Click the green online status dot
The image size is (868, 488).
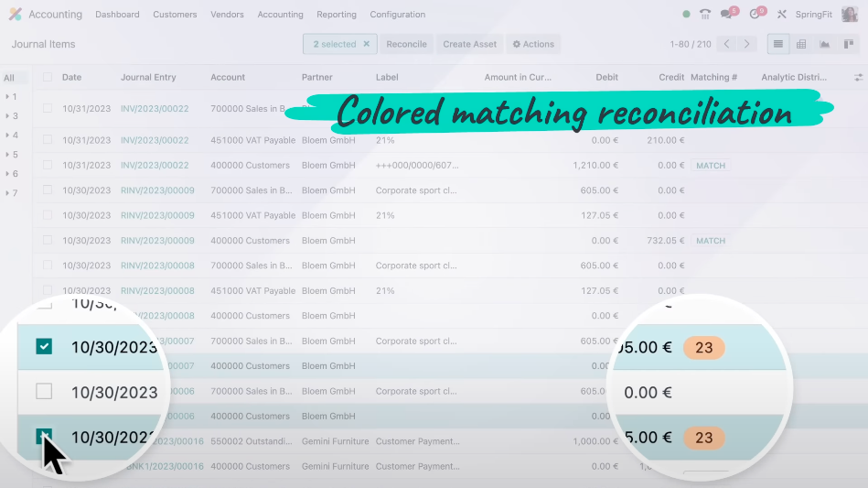tap(686, 15)
